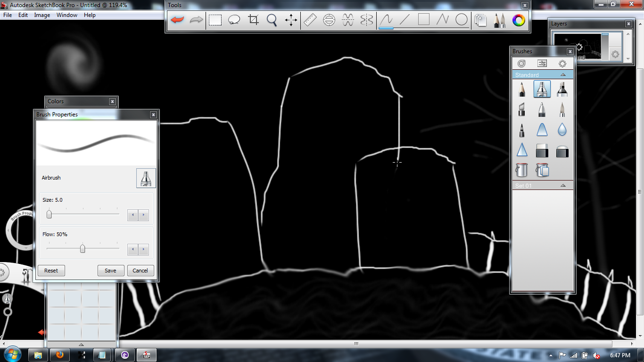Open the Image menu
The width and height of the screenshot is (644, 362).
[42, 15]
